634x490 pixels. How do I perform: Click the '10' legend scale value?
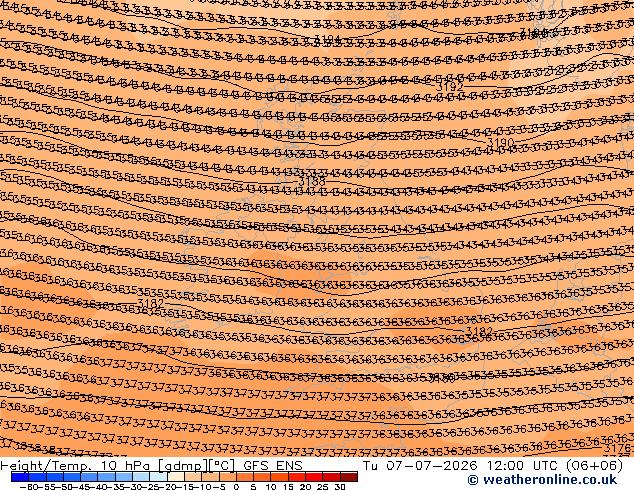click(x=271, y=486)
